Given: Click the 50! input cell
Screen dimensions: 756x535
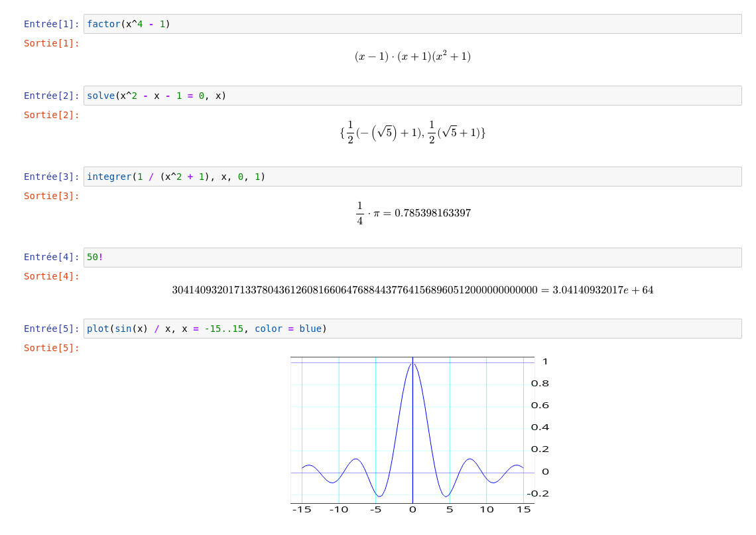Looking at the screenshot, I should (x=412, y=257).
